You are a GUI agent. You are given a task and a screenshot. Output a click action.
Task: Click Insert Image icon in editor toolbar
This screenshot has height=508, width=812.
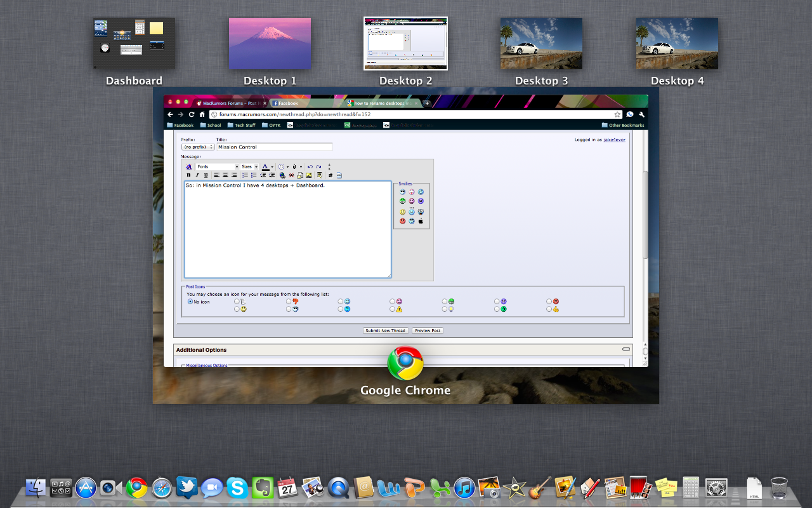click(x=309, y=175)
